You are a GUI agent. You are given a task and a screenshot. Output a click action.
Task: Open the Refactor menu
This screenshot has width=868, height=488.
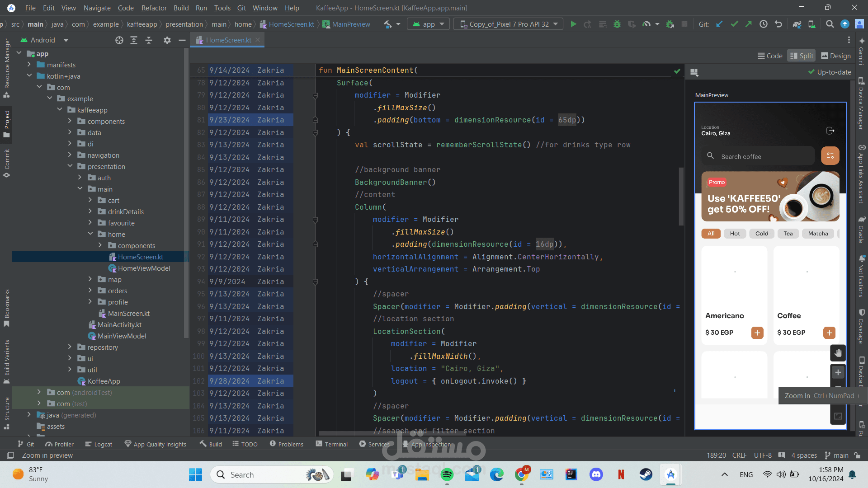154,8
